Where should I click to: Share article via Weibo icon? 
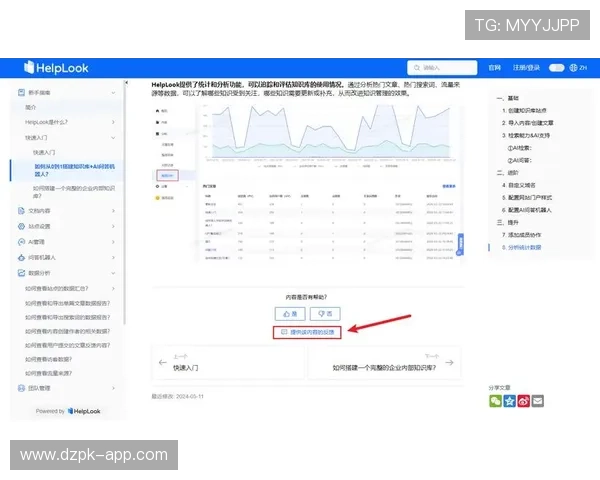[523, 401]
